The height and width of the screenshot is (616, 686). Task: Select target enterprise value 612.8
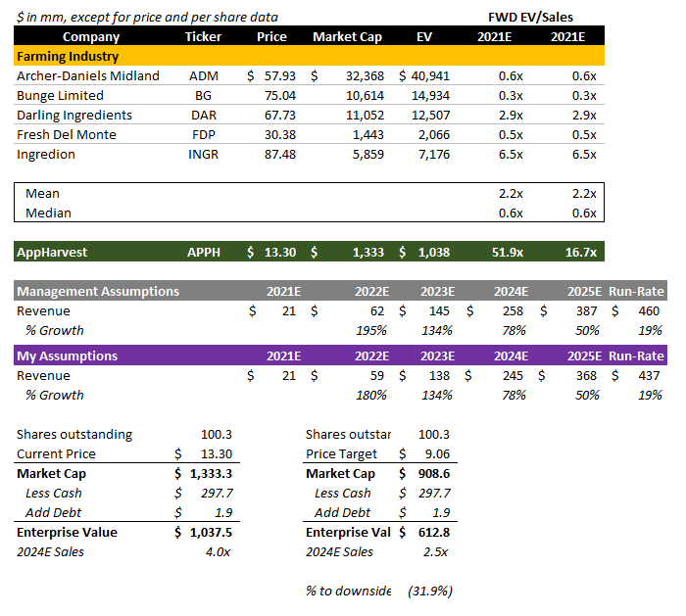tap(434, 533)
